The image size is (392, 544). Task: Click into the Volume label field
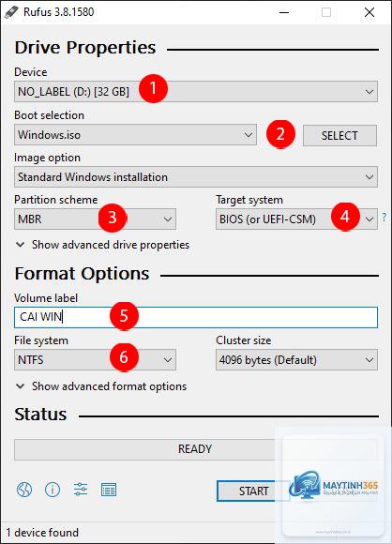pos(196,317)
